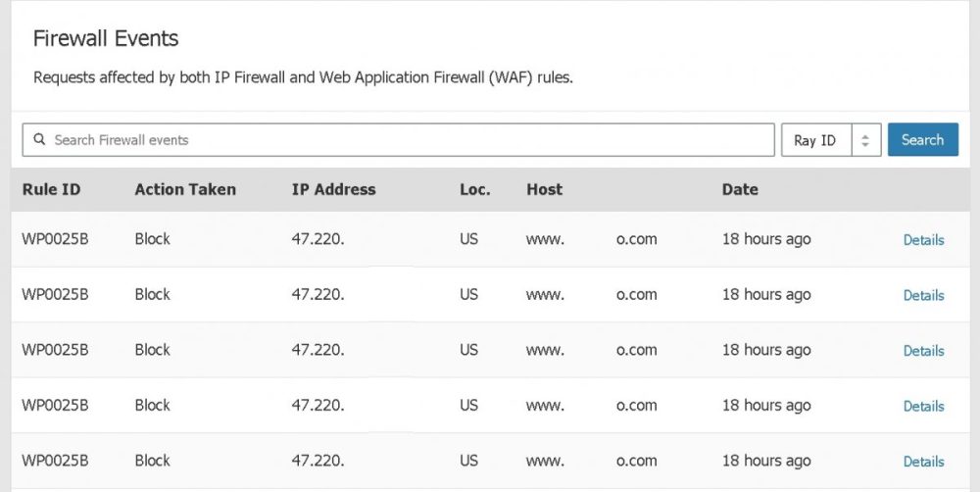Click the Date column header
Screen dimensions: 980x492
click(740, 189)
